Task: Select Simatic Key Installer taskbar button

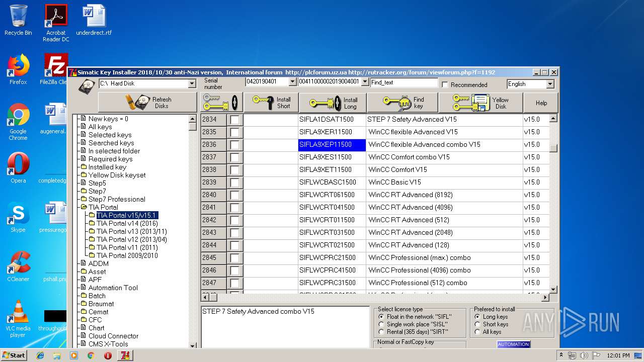Action: tap(125, 355)
